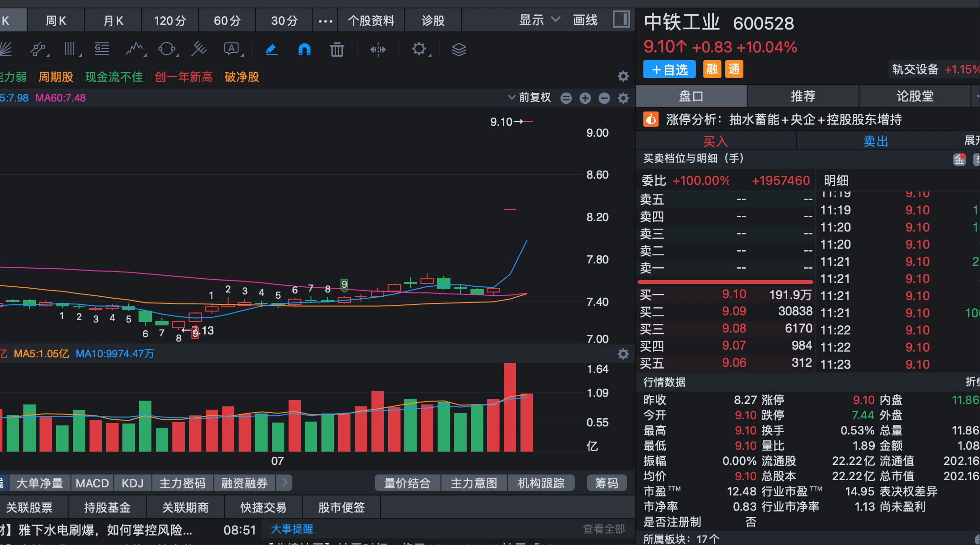980x545 pixels.
Task: Click the 周期股 tag
Action: [56, 77]
